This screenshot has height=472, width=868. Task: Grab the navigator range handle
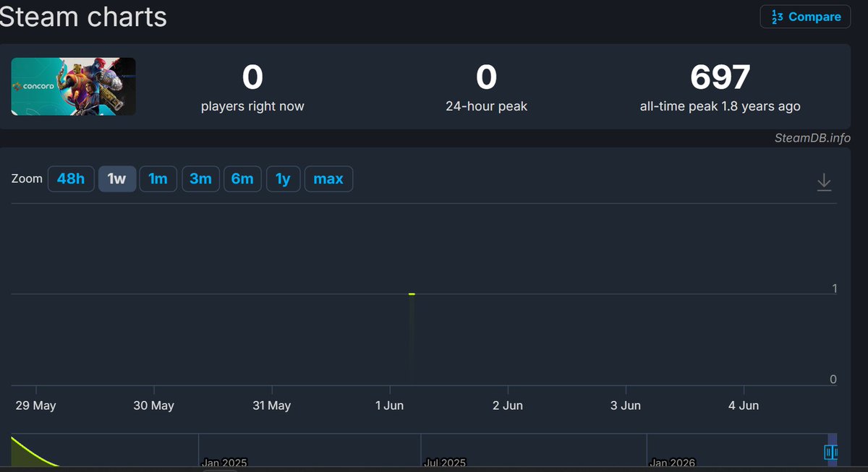pyautogui.click(x=830, y=452)
